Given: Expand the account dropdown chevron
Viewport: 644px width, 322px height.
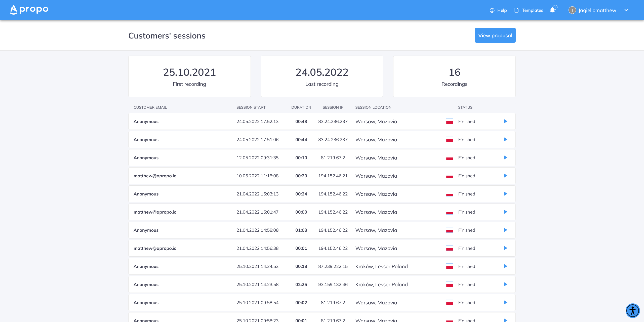Looking at the screenshot, I should pos(626,10).
